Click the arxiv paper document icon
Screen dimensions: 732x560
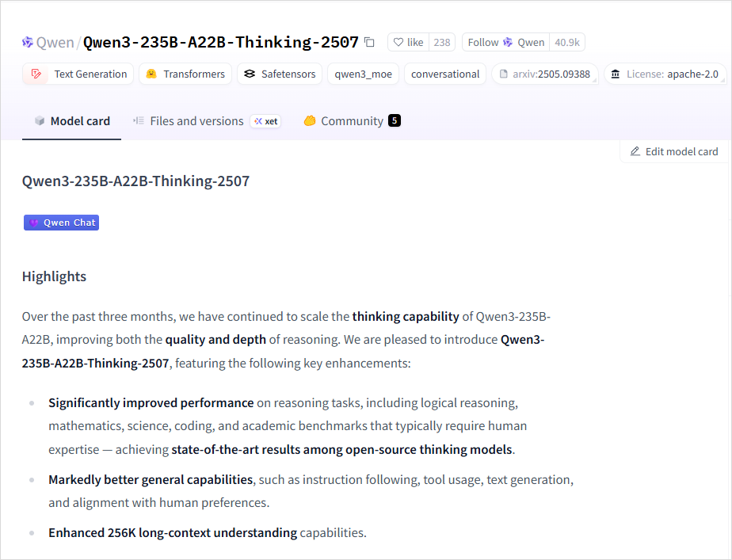pyautogui.click(x=503, y=74)
